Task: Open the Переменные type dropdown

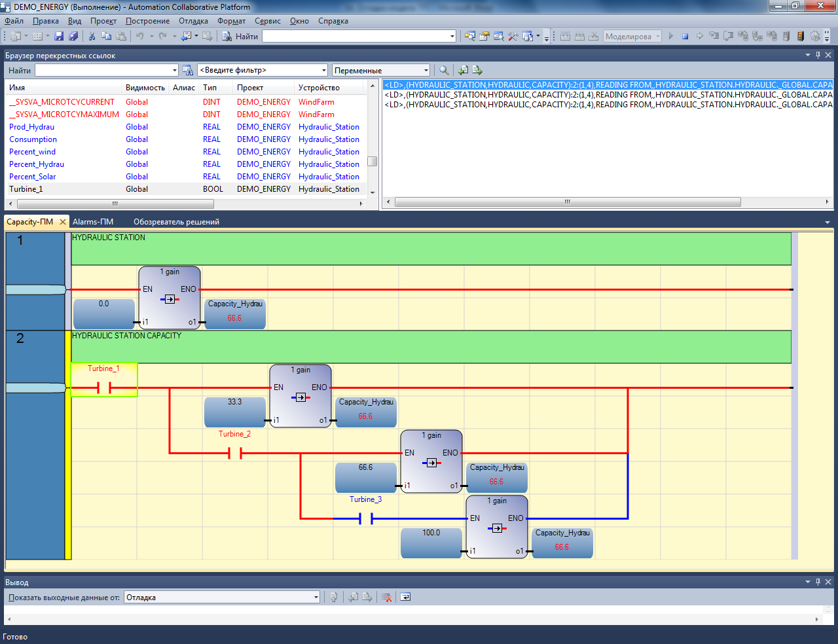Action: [x=426, y=70]
